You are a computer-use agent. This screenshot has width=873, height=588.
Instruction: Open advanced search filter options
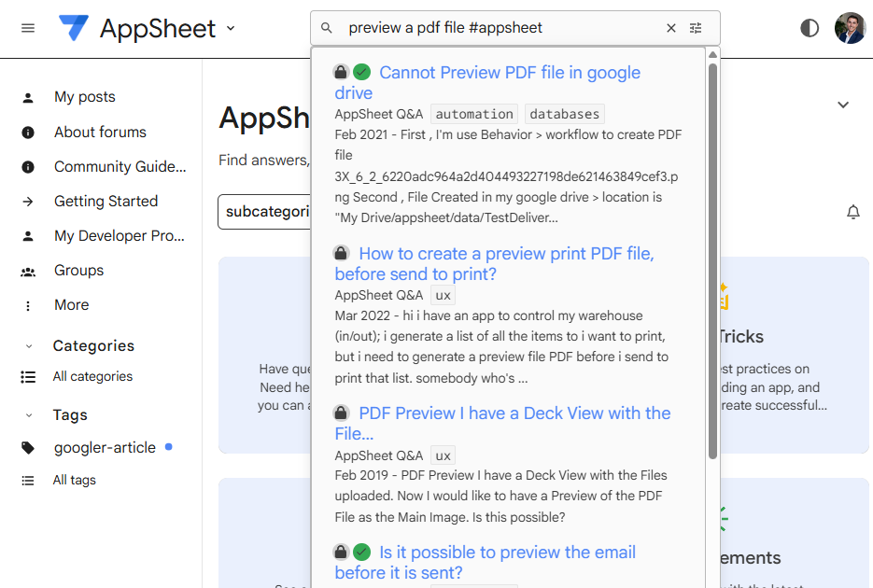tap(696, 28)
